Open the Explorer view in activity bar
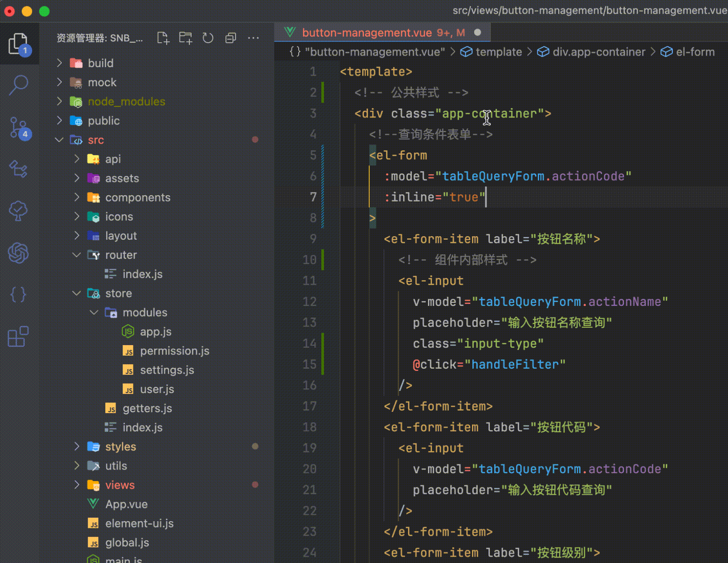The image size is (728, 563). pyautogui.click(x=19, y=44)
